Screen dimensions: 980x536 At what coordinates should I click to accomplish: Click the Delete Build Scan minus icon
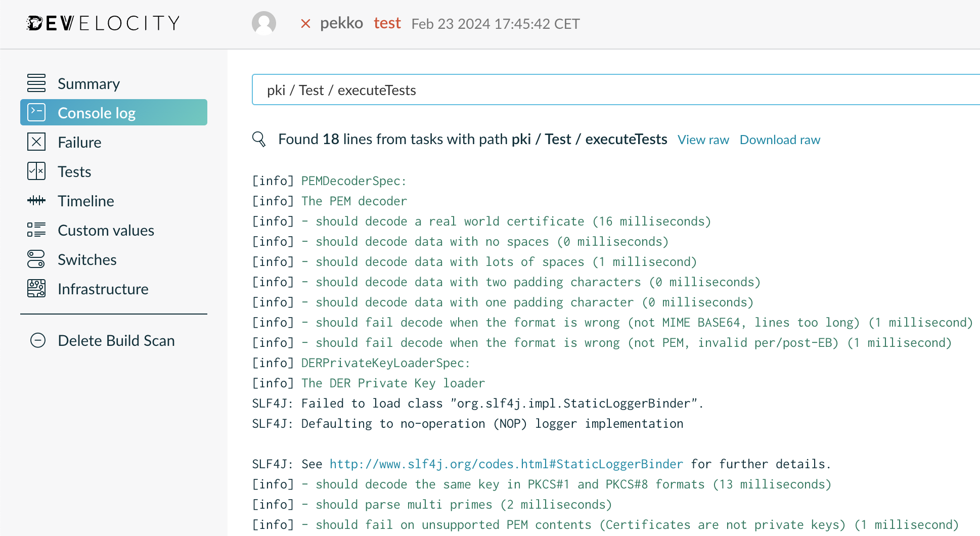[38, 340]
